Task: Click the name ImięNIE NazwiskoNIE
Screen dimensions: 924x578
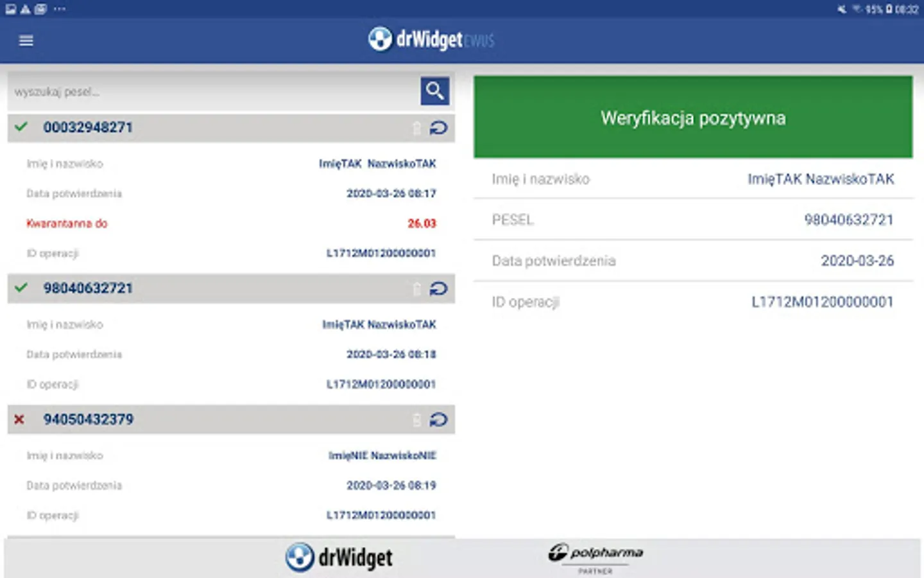Action: (382, 455)
